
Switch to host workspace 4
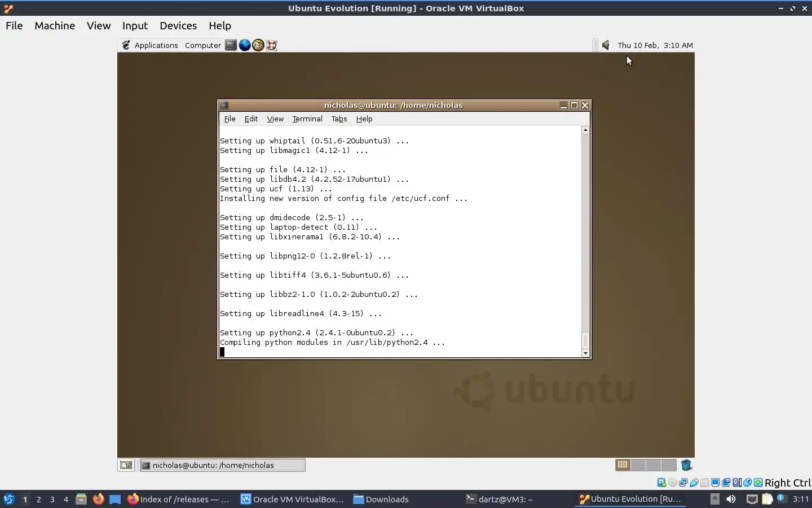click(65, 499)
